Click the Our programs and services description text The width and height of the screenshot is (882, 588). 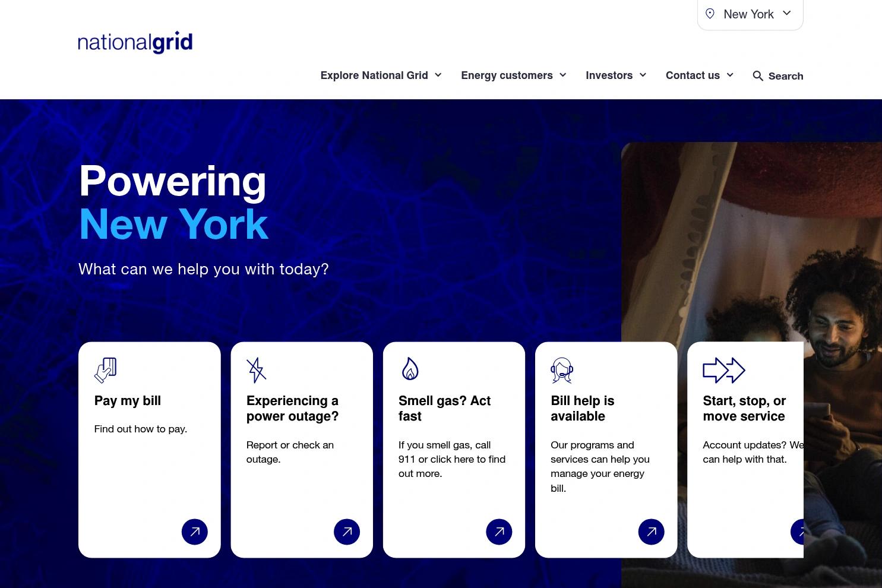600,466
